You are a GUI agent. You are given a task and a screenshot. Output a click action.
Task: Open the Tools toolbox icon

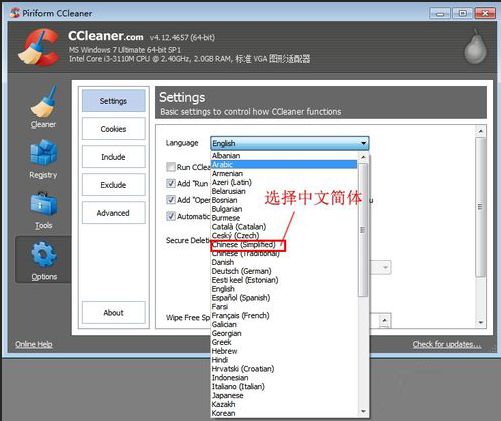point(44,204)
